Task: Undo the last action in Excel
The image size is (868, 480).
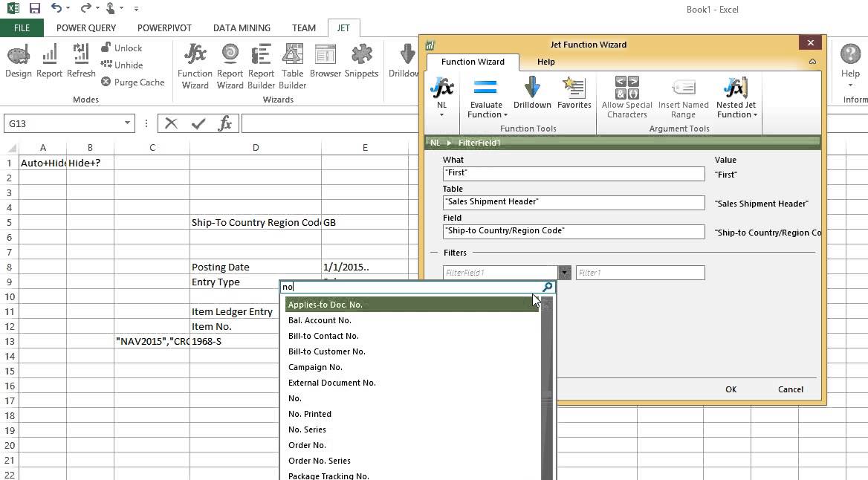Action: (56, 7)
